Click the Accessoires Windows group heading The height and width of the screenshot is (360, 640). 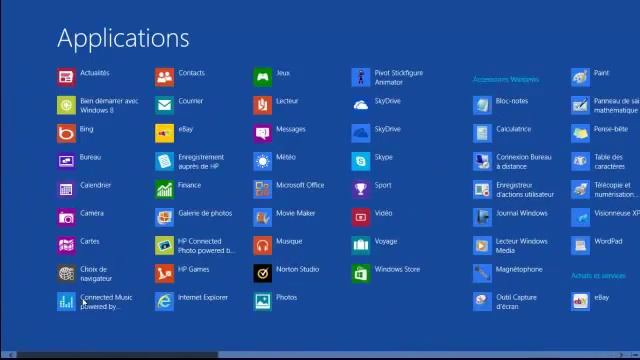coord(506,79)
